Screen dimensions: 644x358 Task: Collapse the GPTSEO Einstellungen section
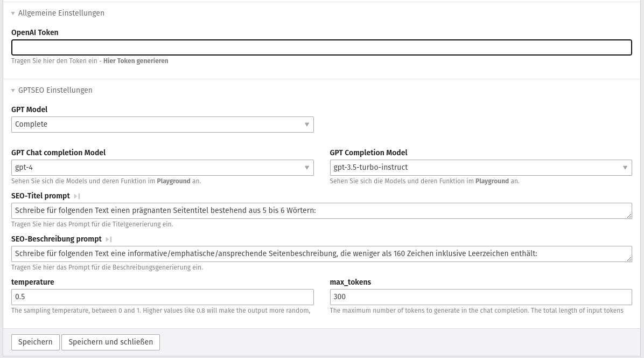(x=52, y=90)
